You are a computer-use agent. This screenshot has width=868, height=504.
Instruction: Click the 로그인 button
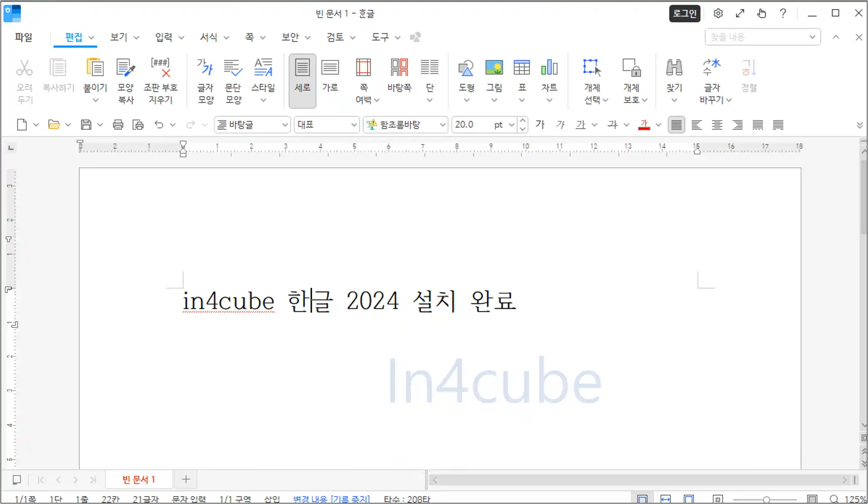pos(684,14)
